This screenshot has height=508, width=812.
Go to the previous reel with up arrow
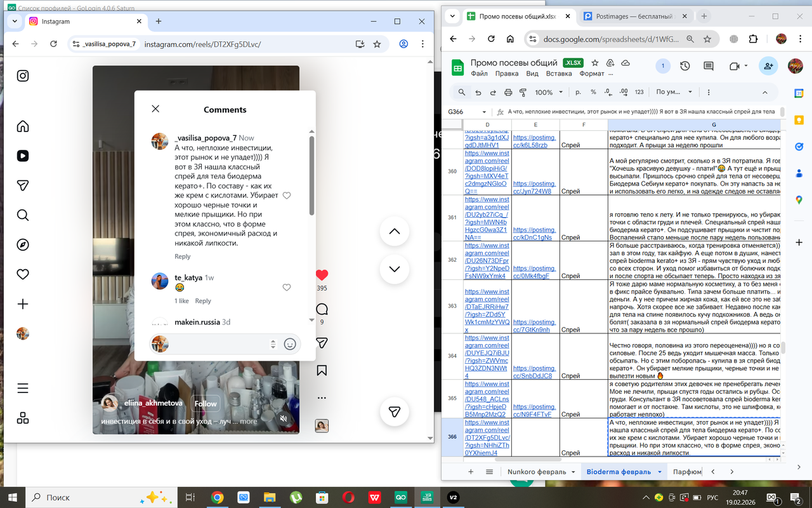coord(395,231)
